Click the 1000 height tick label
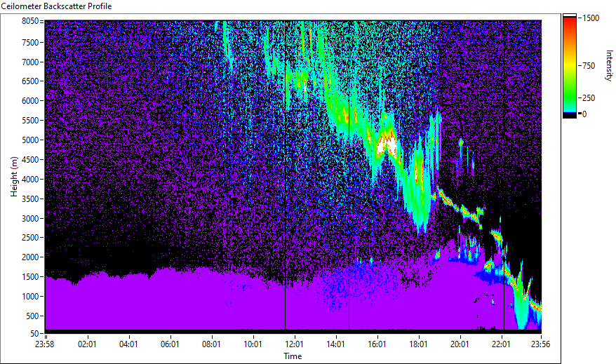The width and height of the screenshot is (616, 364). point(30,297)
